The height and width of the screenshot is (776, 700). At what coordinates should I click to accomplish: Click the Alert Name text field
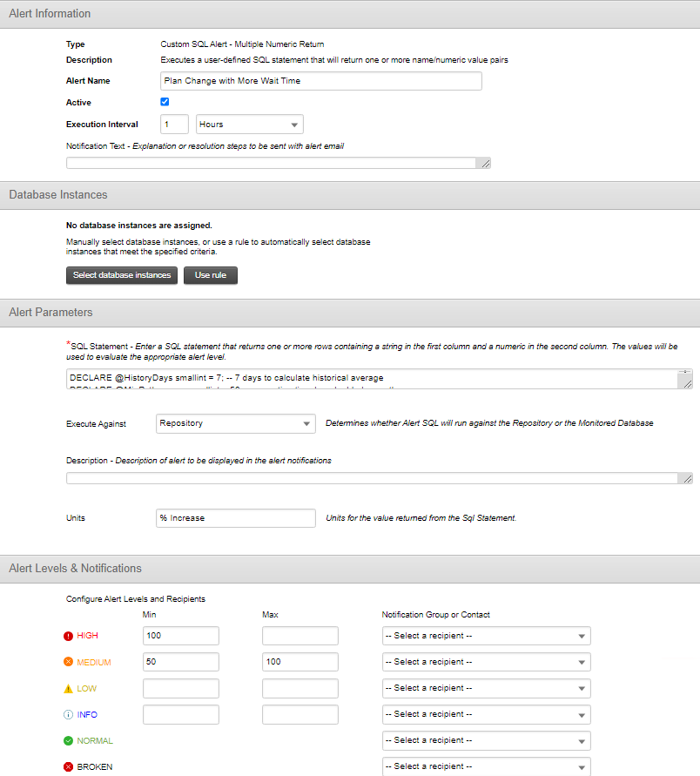point(321,81)
